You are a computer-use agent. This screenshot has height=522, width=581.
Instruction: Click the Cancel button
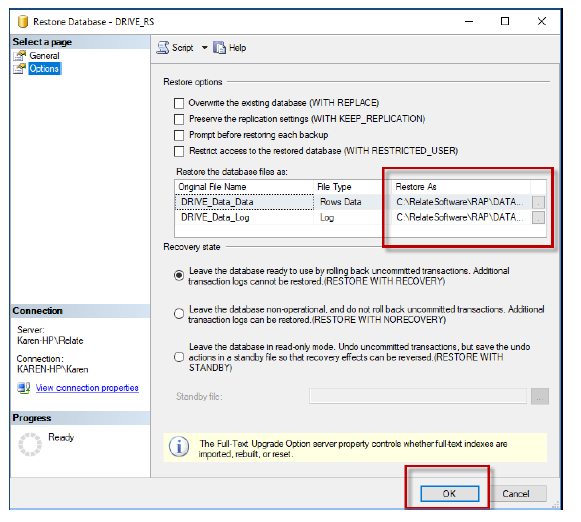coord(516,494)
